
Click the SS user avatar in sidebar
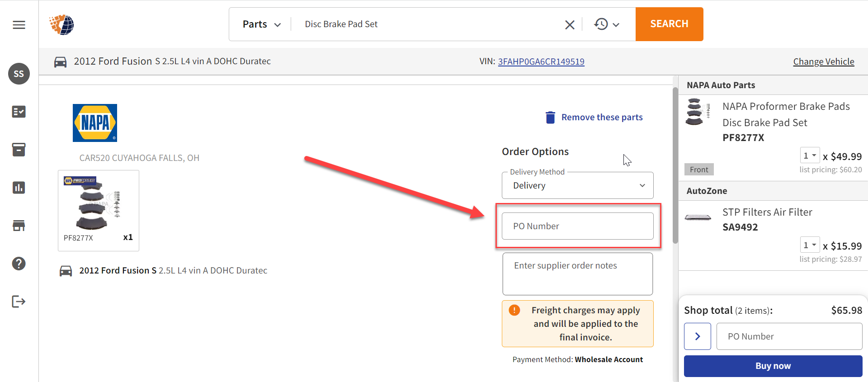pyautogui.click(x=19, y=73)
